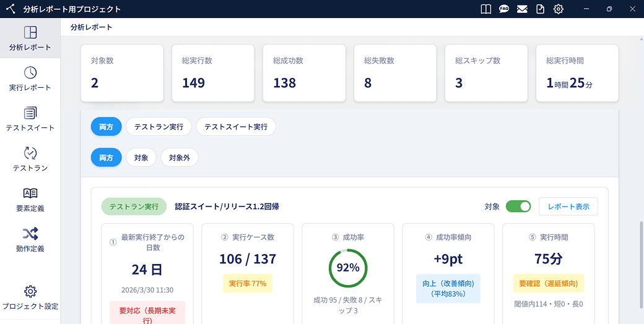This screenshot has width=644, height=324.
Task: Click 成功 95 / 失敗 8 / スキップ 3 text
Action: coord(348,305)
